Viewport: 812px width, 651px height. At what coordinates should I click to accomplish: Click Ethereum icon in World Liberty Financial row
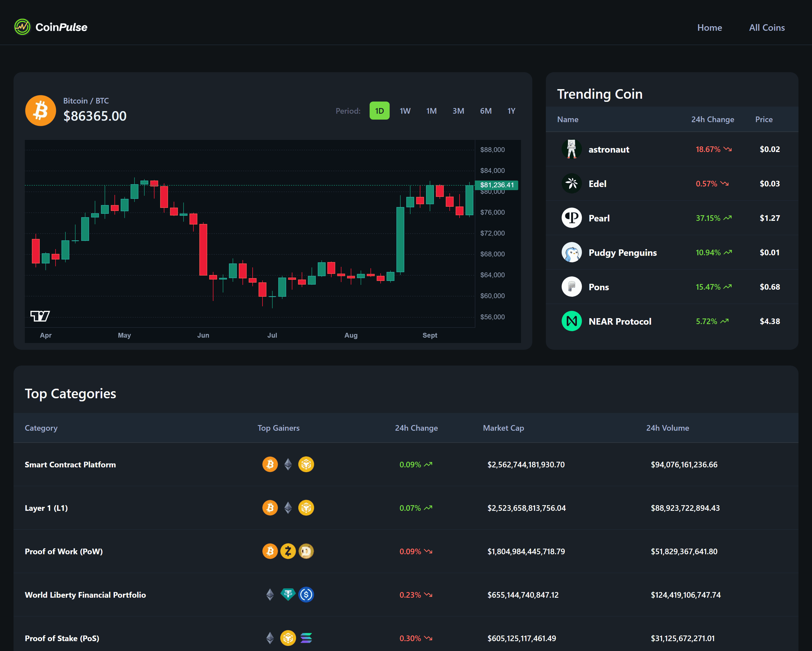pyautogui.click(x=270, y=595)
